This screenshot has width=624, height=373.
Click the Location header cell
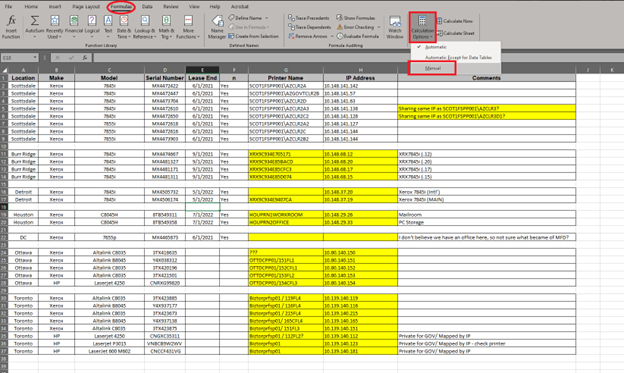click(x=23, y=78)
